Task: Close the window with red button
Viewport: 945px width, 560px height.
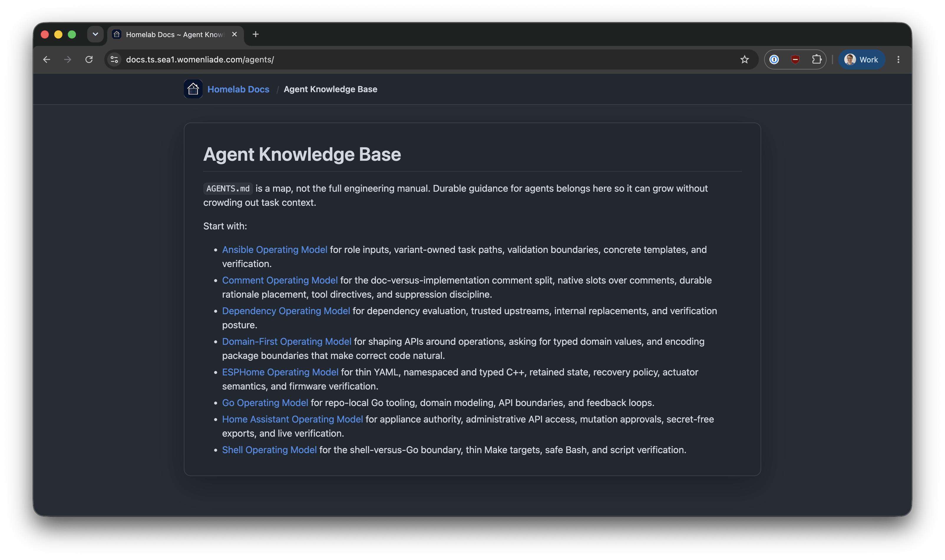Action: coord(44,34)
